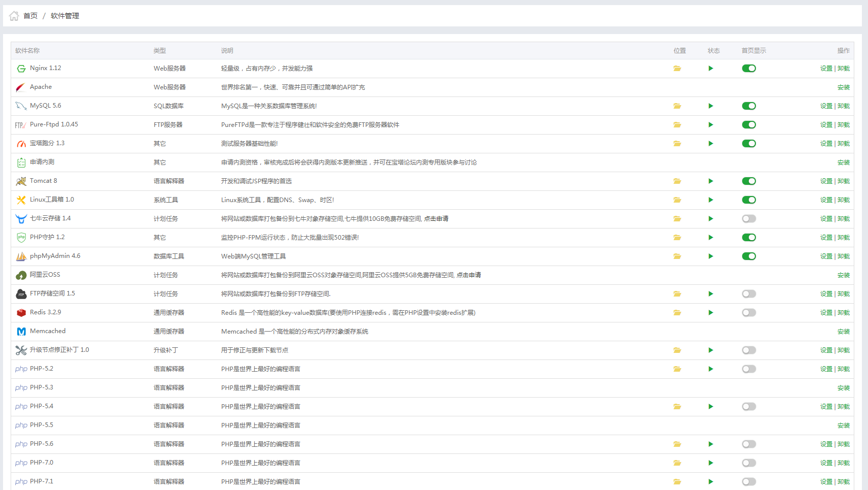Toggle homepage display for MySQL 5.6
This screenshot has height=490, width=868.
point(749,106)
